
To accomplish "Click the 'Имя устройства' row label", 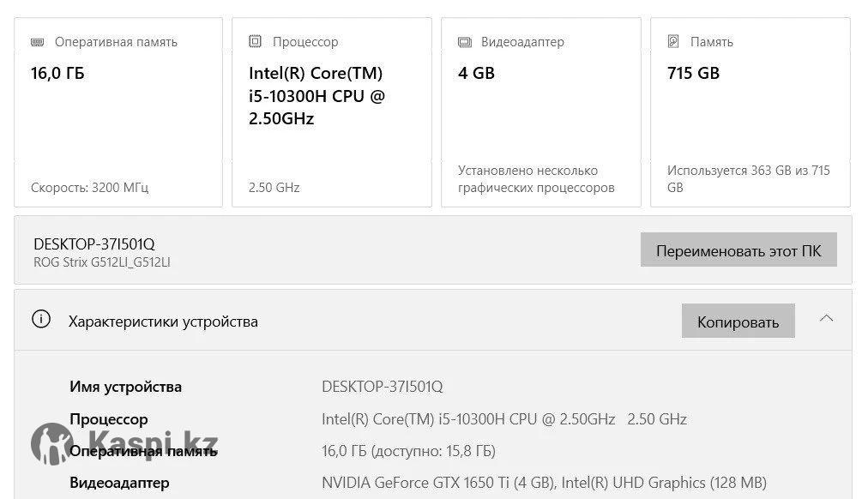I will point(125,387).
